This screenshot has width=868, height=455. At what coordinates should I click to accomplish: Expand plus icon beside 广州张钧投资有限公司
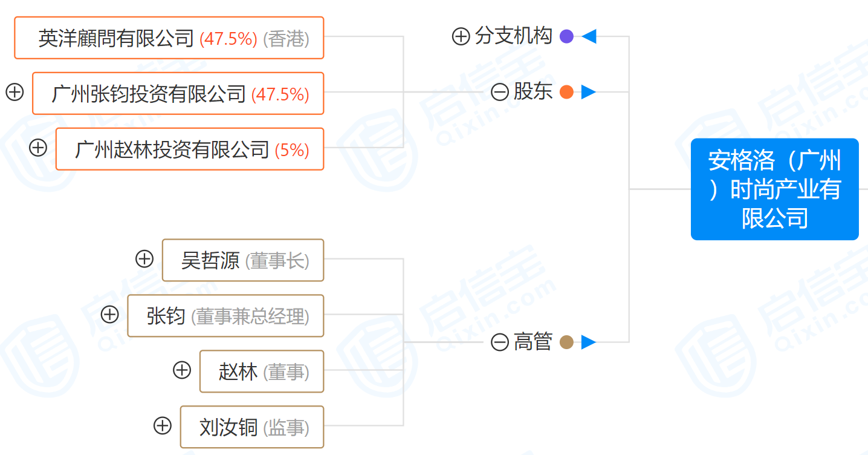click(x=15, y=93)
